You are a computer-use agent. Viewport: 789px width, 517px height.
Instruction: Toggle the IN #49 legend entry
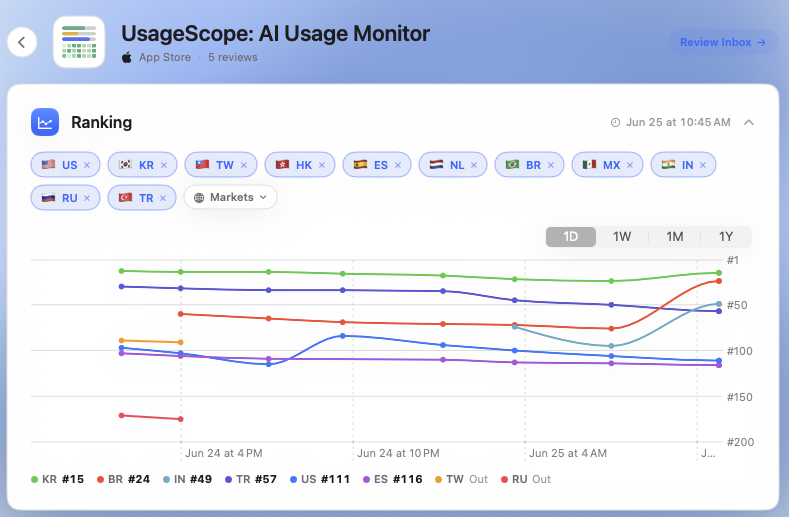point(187,479)
